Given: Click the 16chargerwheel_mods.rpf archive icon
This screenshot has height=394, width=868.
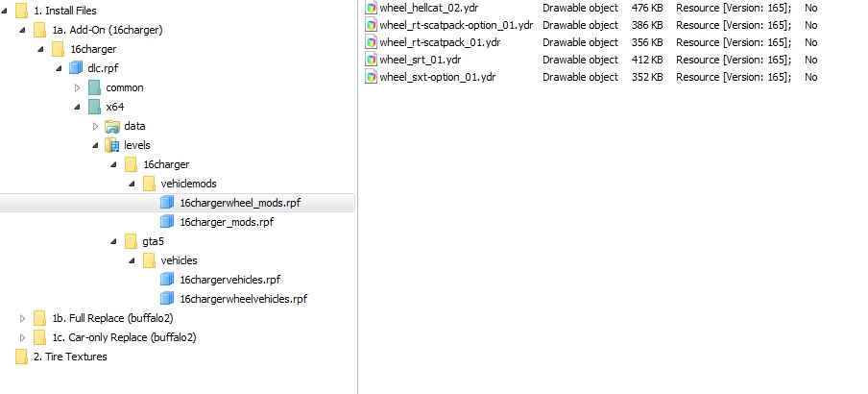Looking at the screenshot, I should 167,203.
